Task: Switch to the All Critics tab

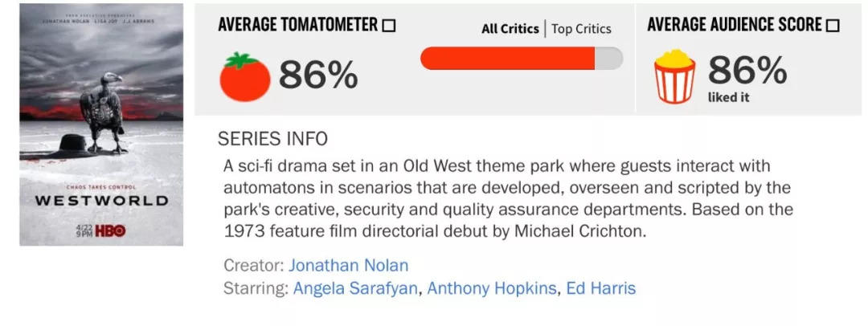Action: (x=510, y=29)
